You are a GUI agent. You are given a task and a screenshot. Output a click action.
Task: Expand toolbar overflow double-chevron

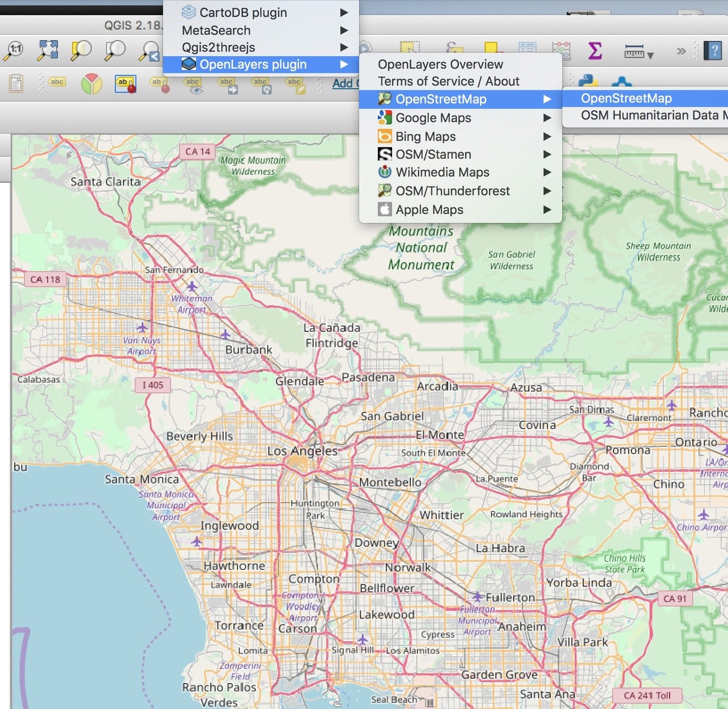click(681, 51)
